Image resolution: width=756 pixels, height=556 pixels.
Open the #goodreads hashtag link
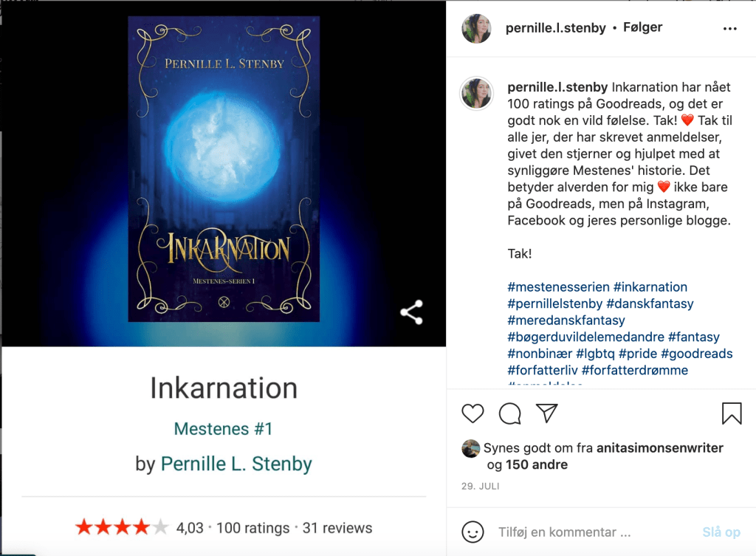[697, 354]
